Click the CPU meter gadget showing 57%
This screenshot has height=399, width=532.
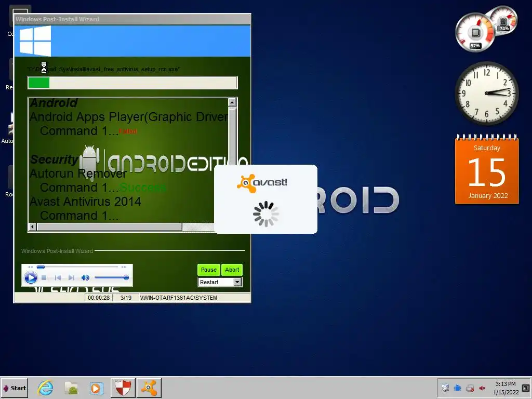pyautogui.click(x=474, y=33)
